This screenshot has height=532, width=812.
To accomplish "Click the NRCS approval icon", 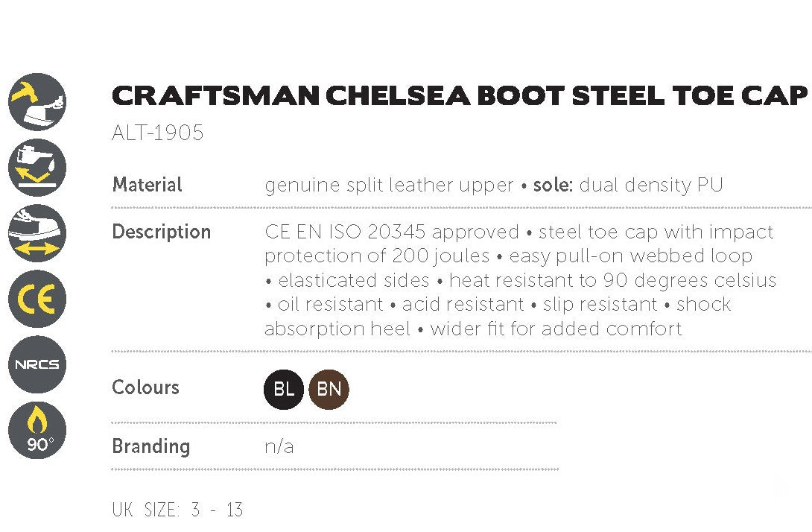I will click(37, 364).
